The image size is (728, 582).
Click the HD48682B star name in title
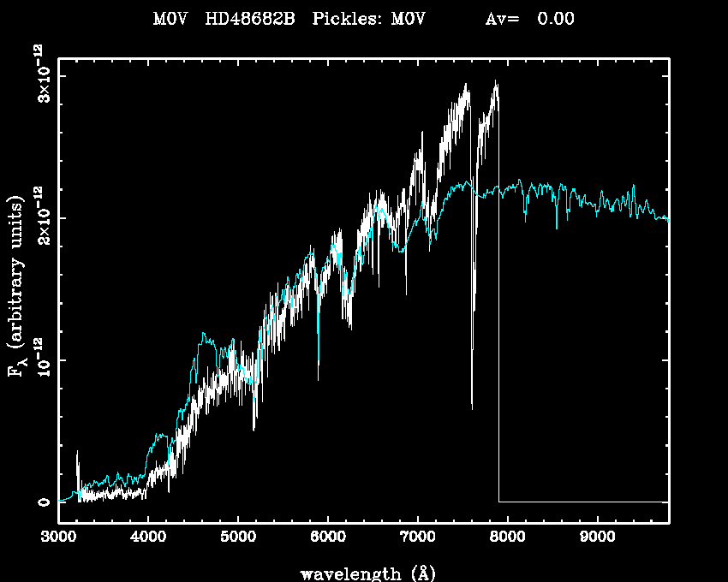click(250, 20)
